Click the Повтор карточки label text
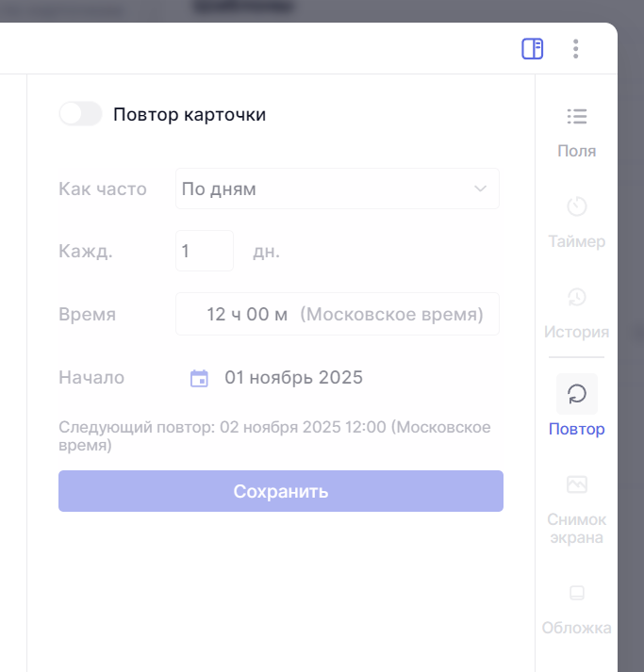 190,115
